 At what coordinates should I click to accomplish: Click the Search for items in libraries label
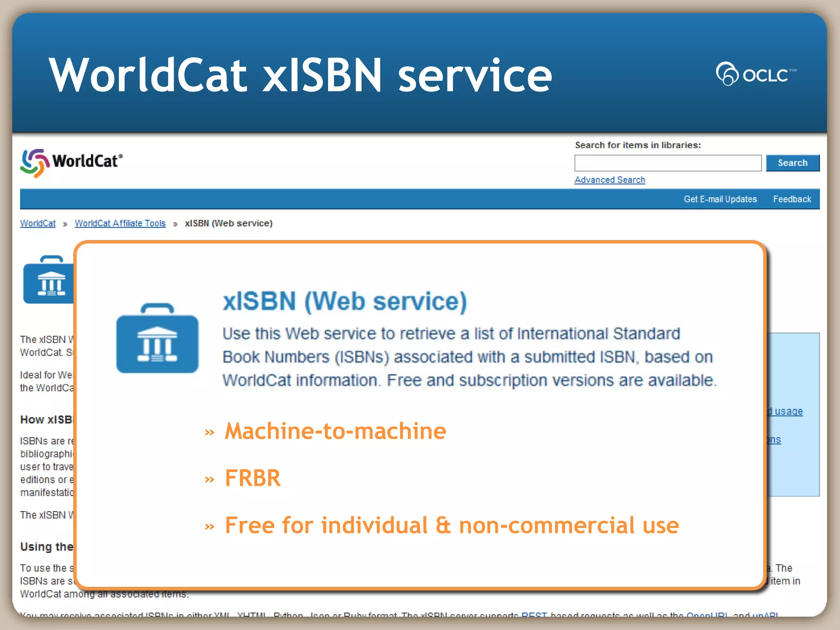click(x=638, y=145)
